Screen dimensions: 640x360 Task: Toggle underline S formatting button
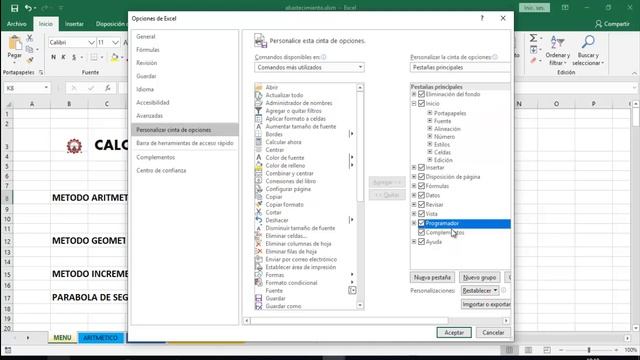tap(74, 57)
